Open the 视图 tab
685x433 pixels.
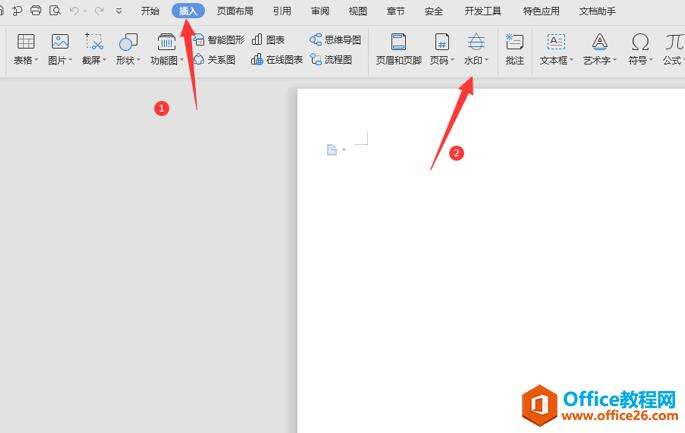358,11
